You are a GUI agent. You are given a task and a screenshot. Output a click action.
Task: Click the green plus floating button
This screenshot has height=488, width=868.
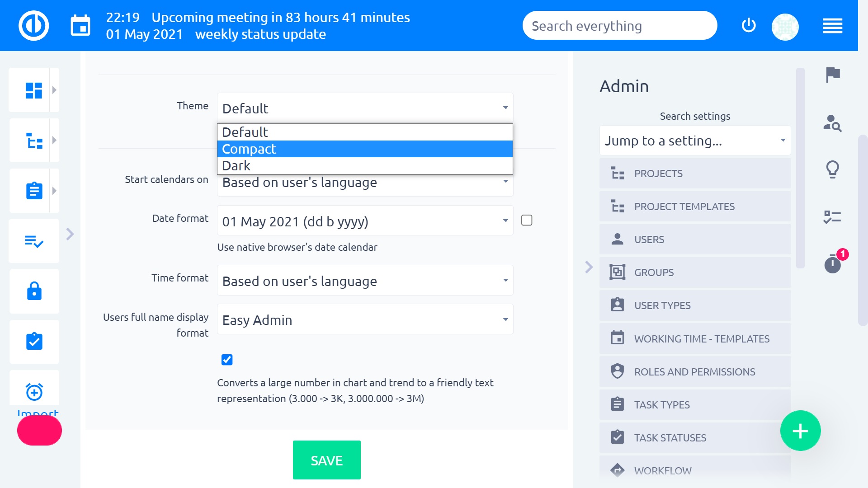[800, 431]
